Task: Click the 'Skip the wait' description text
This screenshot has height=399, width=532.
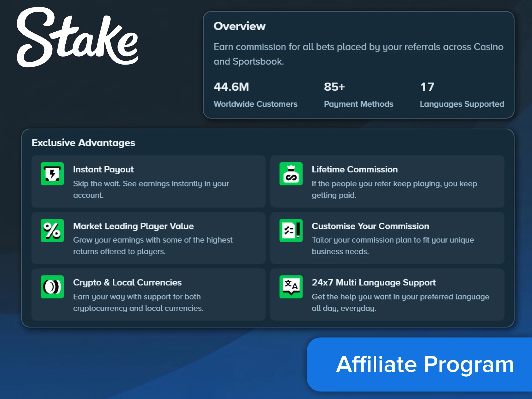Action: [151, 189]
